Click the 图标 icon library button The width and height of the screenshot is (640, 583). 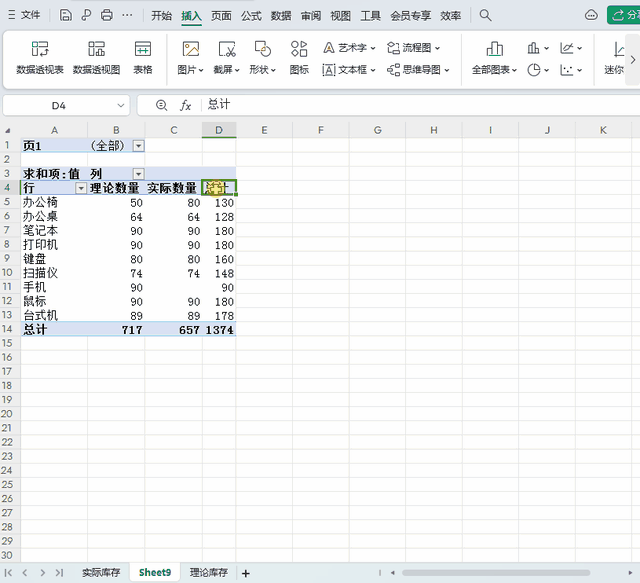(299, 58)
